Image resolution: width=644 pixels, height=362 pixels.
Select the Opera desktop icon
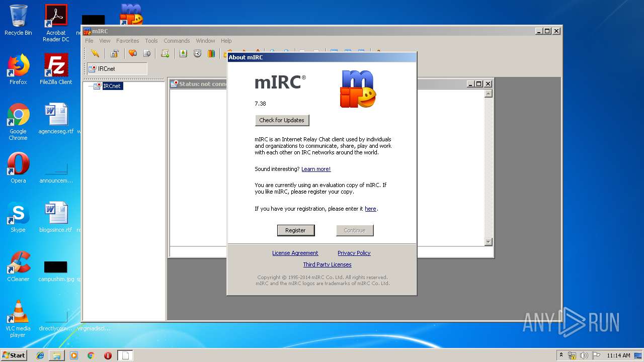tap(18, 168)
